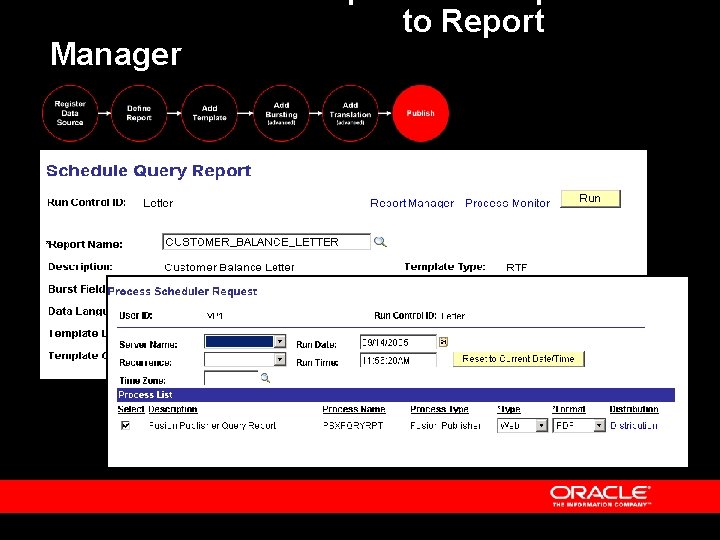720x540 pixels.
Task: Toggle the Fusion Publisher Query Report checkbox
Action: pos(125,425)
